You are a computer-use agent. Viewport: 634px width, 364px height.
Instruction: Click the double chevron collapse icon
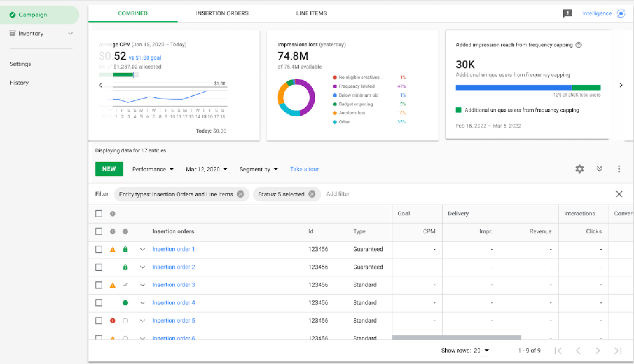tap(600, 169)
